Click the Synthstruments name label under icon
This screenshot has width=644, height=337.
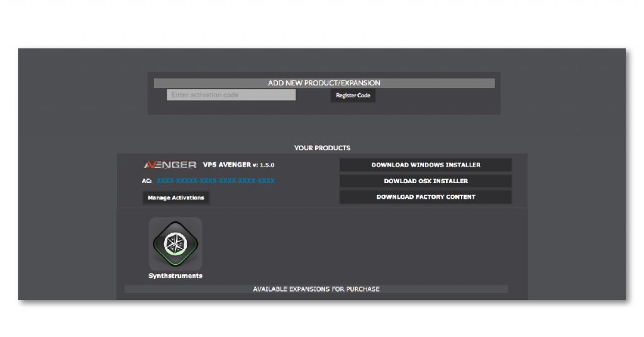(x=175, y=276)
